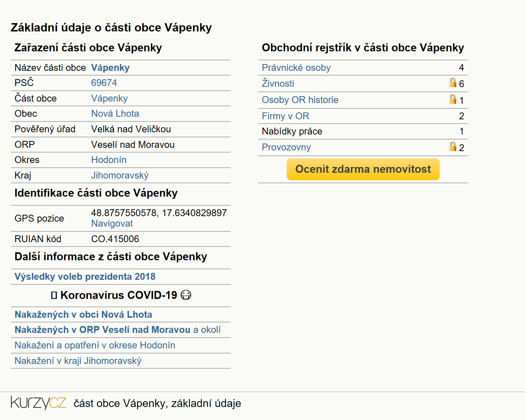The width and height of the screenshot is (525, 420).
Task: Open Nakažených v obci Nová Lhota
Action: (x=84, y=314)
